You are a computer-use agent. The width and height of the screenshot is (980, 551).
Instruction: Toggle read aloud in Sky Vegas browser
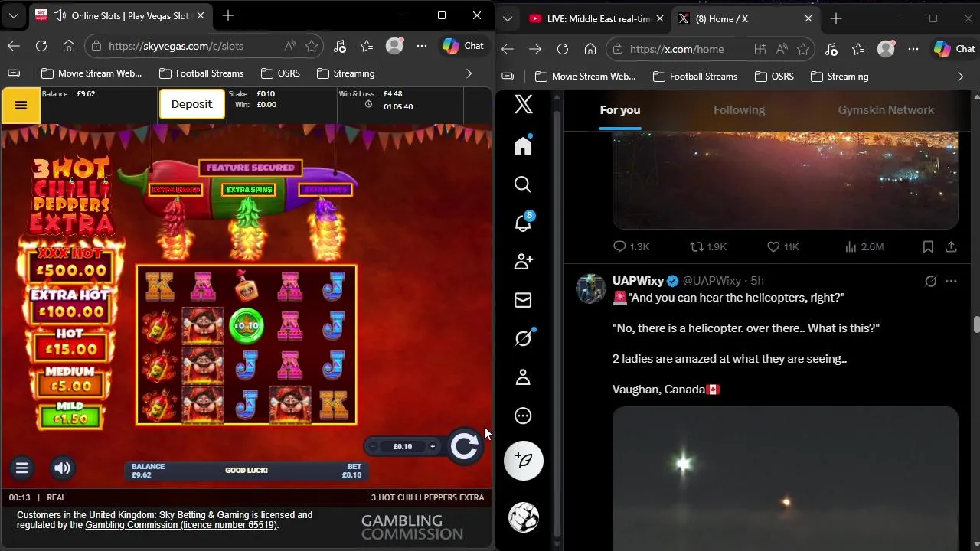(290, 46)
